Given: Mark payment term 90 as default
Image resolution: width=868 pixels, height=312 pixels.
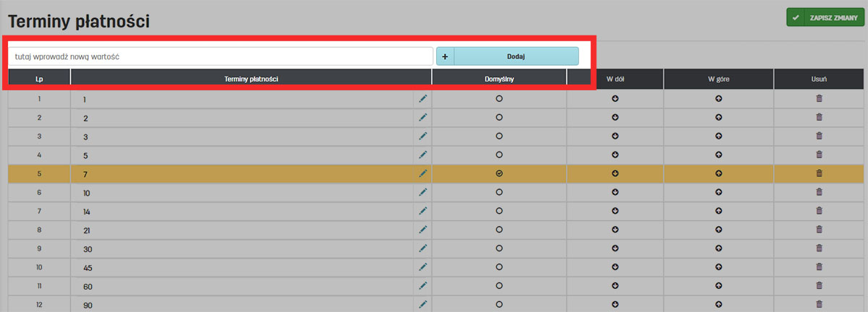Looking at the screenshot, I should [x=499, y=305].
